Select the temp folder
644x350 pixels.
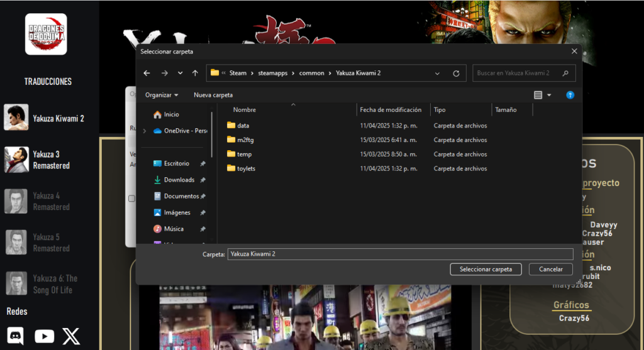[x=240, y=155]
